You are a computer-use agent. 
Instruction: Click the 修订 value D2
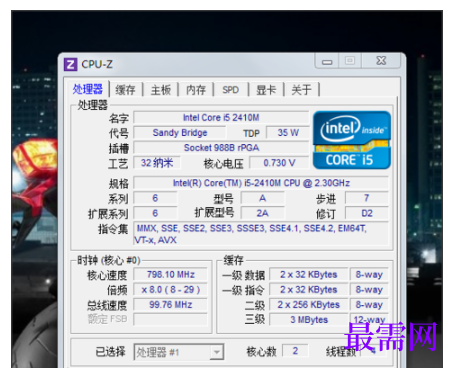367,213
